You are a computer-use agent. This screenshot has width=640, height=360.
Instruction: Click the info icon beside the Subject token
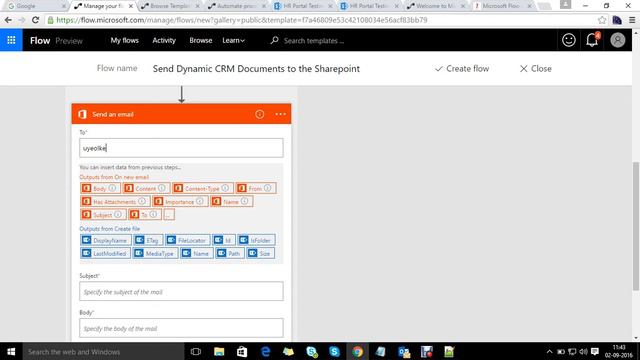(x=118, y=214)
